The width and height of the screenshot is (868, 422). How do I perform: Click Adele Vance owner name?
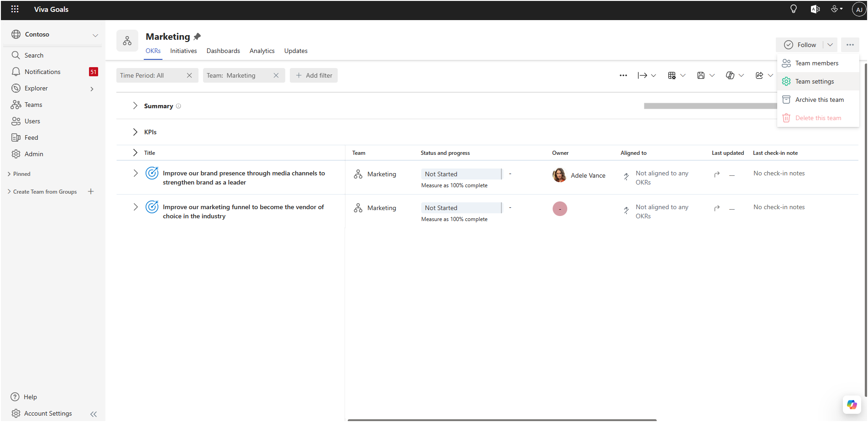point(588,175)
